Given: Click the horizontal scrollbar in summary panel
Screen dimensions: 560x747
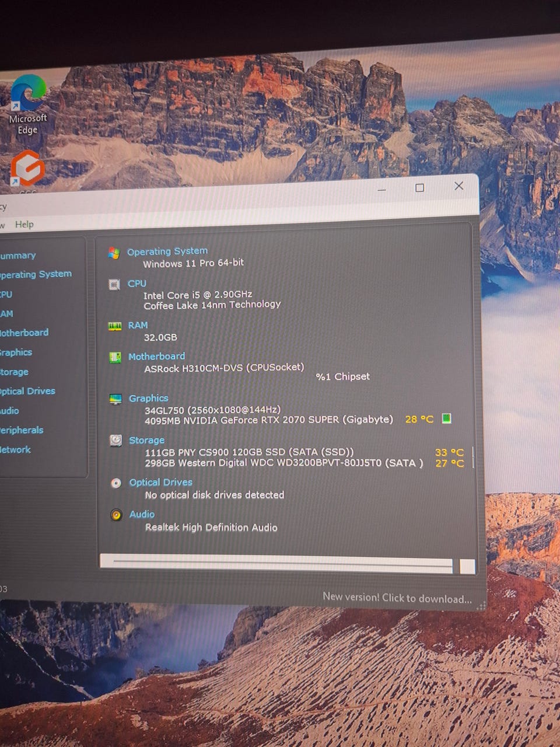Looking at the screenshot, I should [x=276, y=563].
